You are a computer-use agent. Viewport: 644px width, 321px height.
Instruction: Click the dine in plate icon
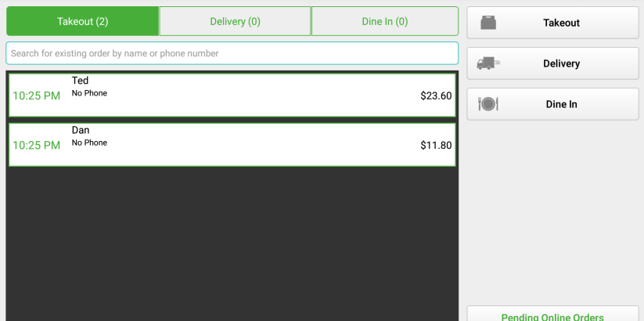(x=488, y=104)
